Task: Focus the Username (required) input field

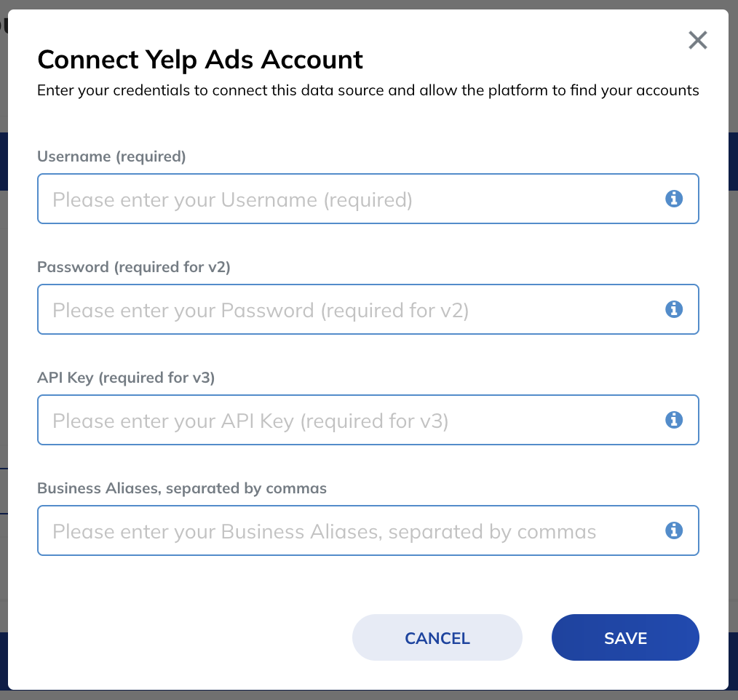Action: click(368, 199)
